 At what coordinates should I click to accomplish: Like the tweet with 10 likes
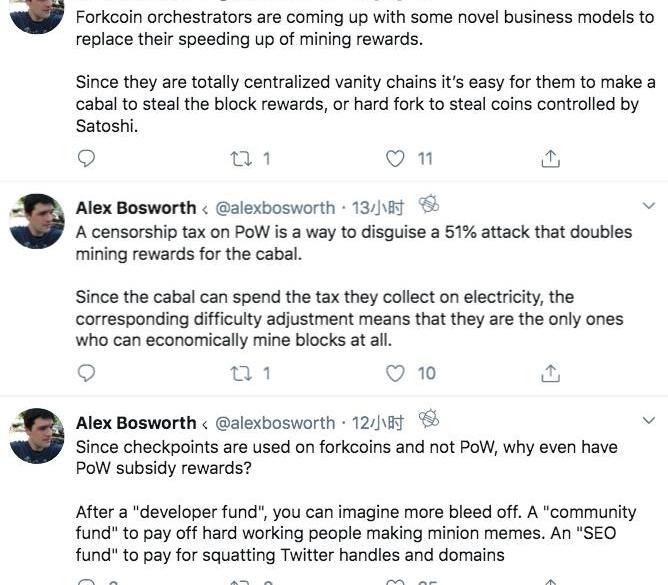[396, 373]
